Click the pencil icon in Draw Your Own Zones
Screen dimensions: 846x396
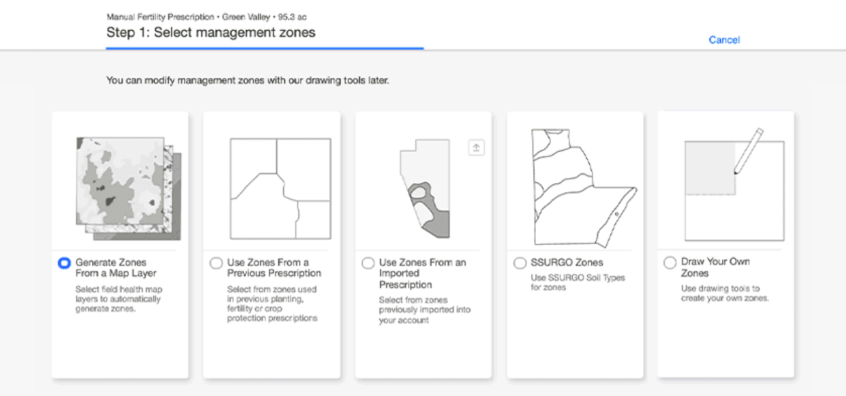[748, 151]
